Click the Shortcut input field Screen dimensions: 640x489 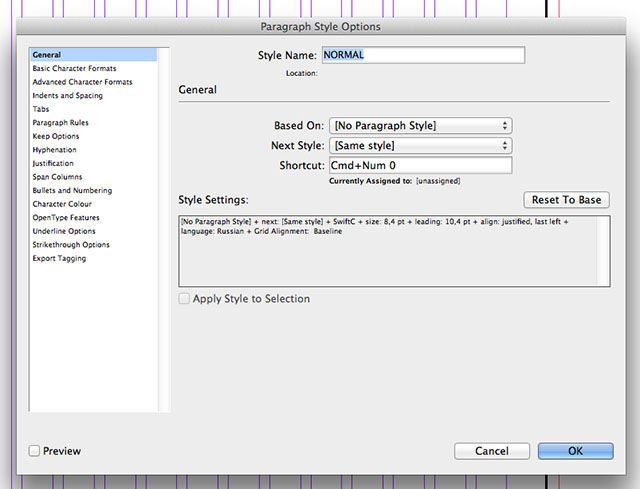point(420,165)
